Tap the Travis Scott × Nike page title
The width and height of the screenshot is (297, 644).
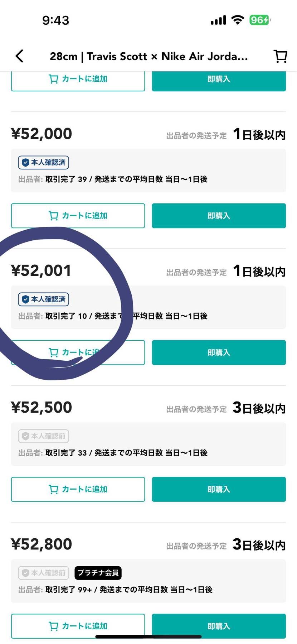148,57
